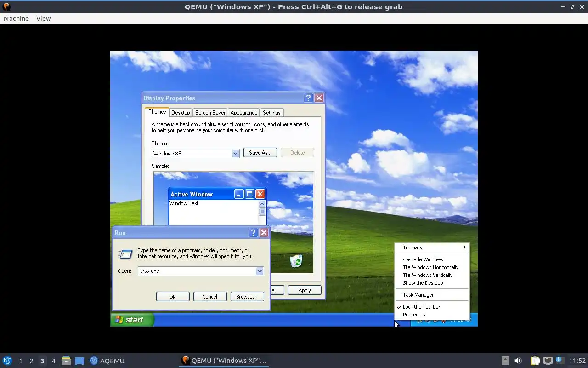The image size is (588, 368).
Task: Close the Run dialog
Action: (264, 233)
